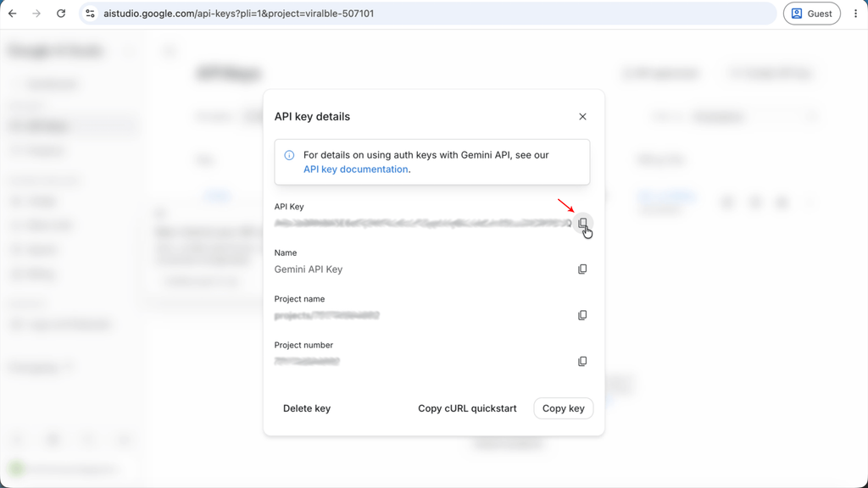
Task: Select the Gemini API Key name text
Action: [309, 269]
